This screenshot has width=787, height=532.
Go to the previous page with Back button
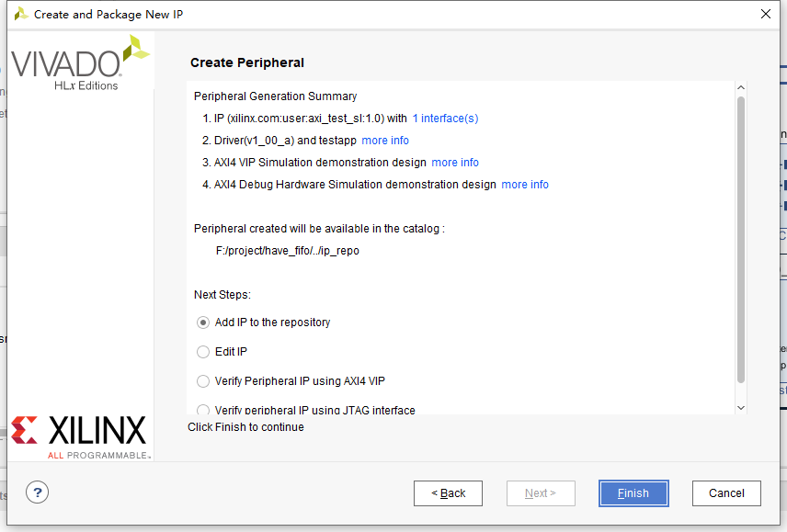[449, 493]
